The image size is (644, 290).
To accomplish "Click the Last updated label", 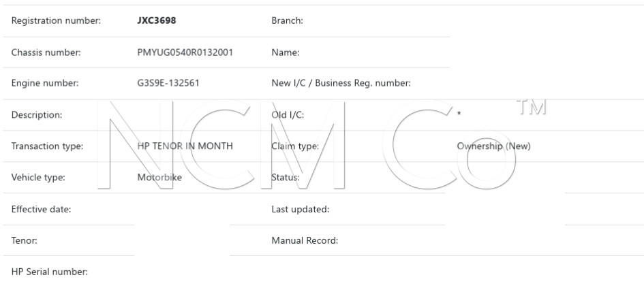I will [x=301, y=209].
